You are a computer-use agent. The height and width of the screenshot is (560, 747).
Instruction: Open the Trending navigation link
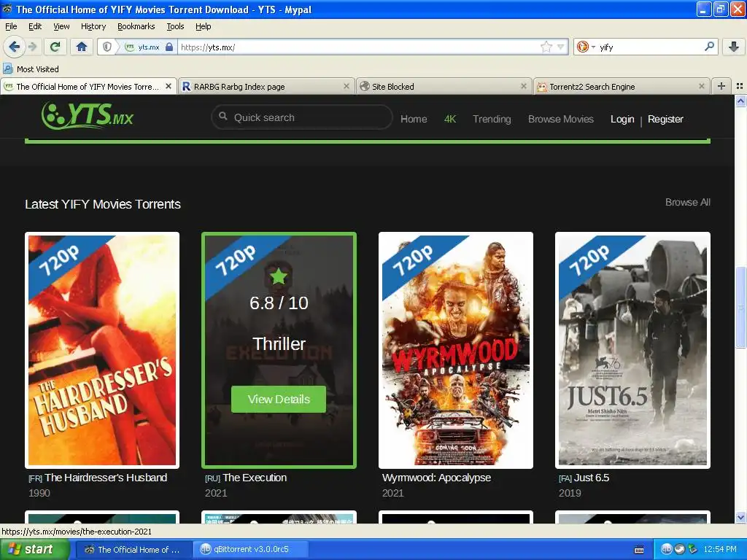point(492,119)
